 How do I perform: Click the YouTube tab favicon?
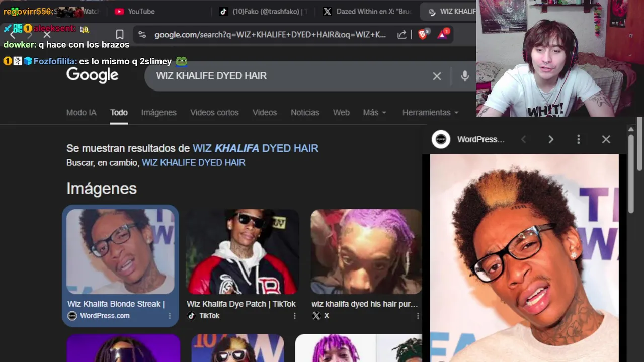tap(119, 11)
